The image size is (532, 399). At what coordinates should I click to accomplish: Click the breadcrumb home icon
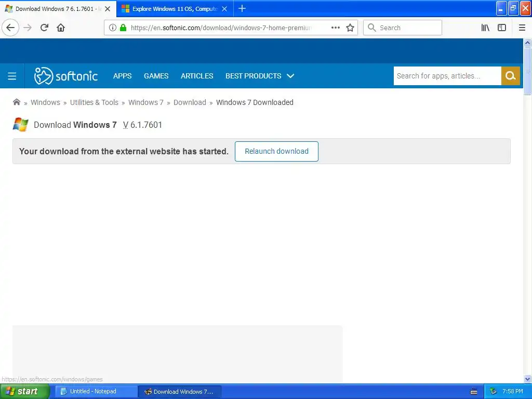pyautogui.click(x=16, y=102)
